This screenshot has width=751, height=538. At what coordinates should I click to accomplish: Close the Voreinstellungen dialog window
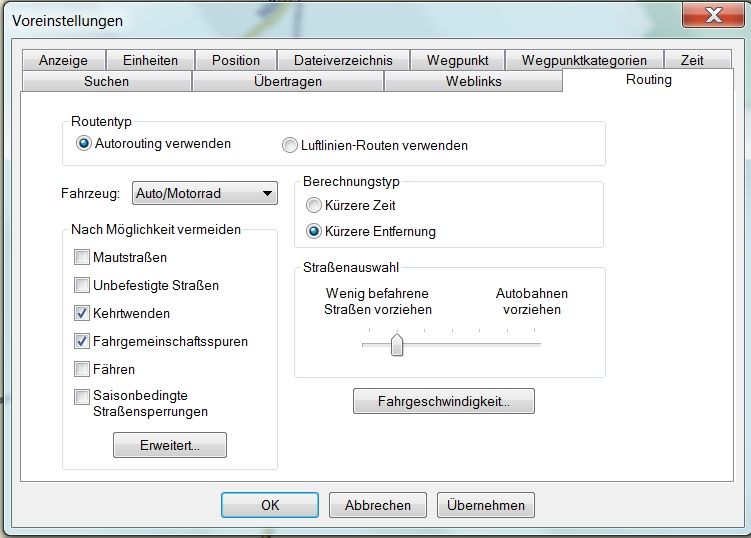pyautogui.click(x=713, y=15)
